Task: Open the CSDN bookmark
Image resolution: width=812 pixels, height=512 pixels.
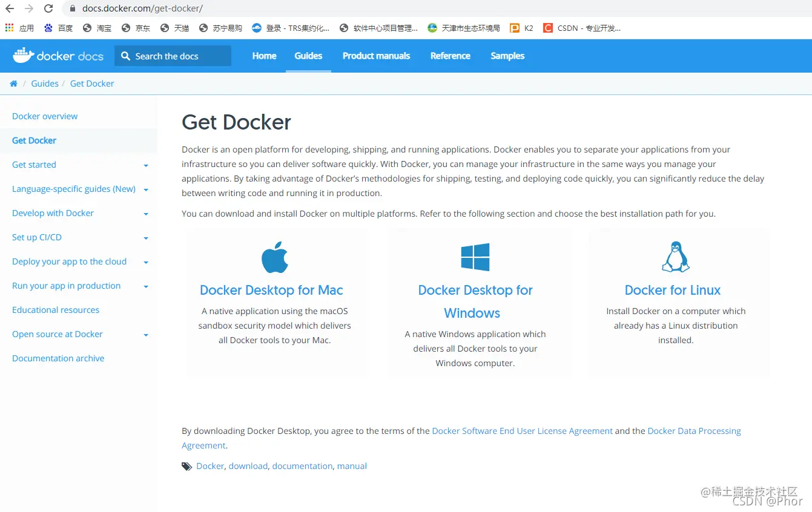Action: click(582, 28)
